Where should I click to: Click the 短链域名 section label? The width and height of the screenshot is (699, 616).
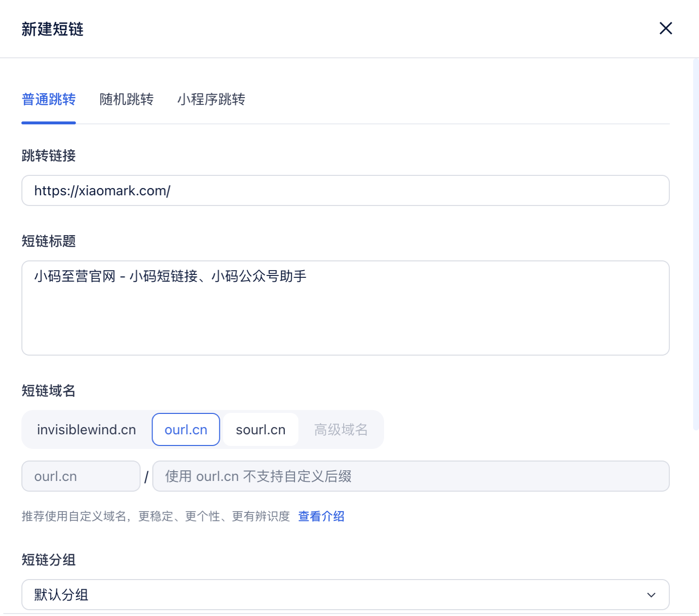(x=49, y=391)
